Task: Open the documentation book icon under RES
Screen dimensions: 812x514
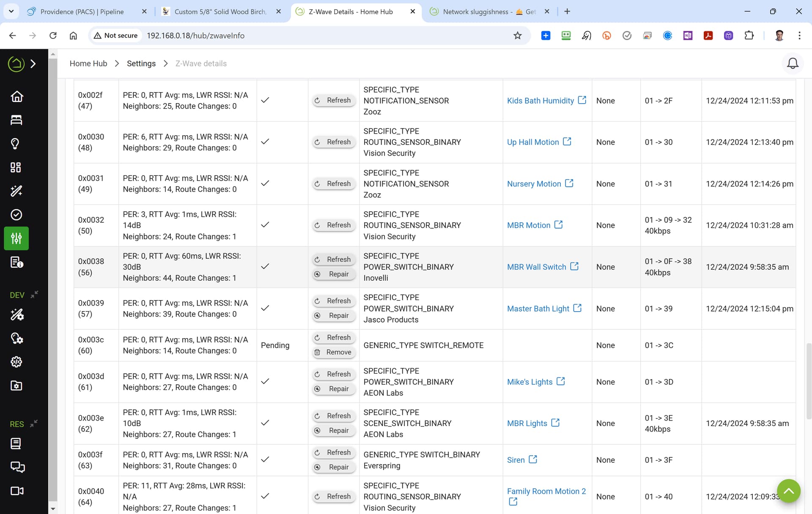Action: 16,443
